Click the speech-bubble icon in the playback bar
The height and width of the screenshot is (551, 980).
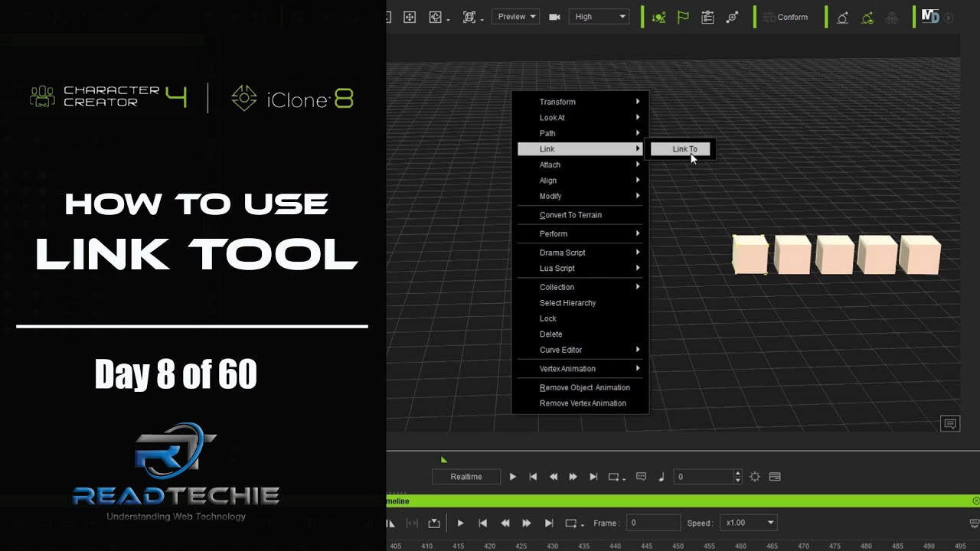coord(642,477)
